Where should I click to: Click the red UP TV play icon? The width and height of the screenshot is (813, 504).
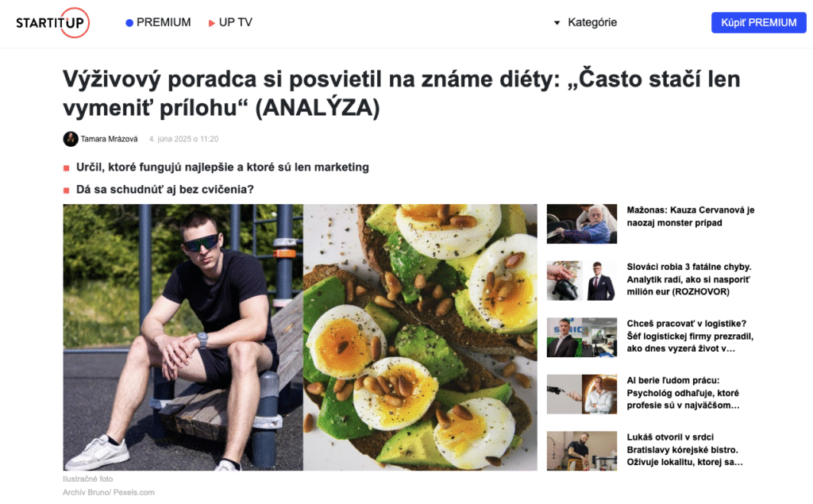(x=211, y=23)
